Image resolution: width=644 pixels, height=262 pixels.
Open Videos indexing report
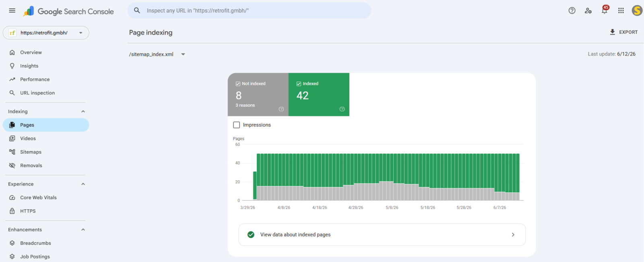[46, 138]
